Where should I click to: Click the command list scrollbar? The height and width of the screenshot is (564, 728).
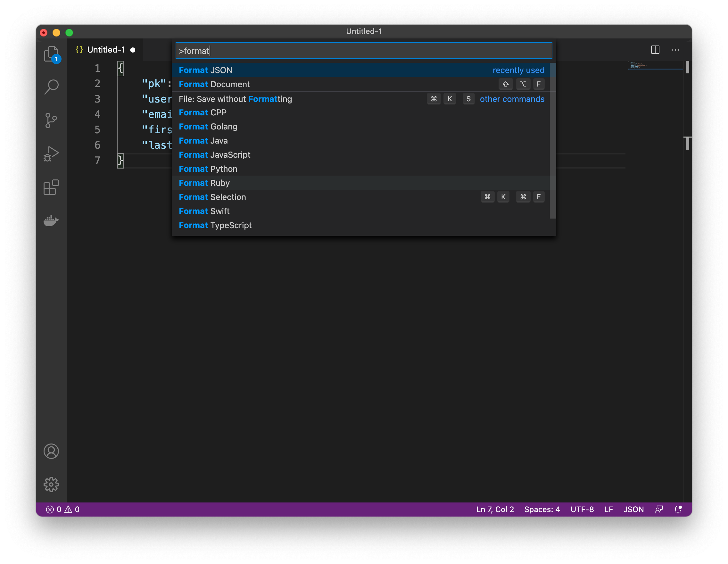pos(552,140)
